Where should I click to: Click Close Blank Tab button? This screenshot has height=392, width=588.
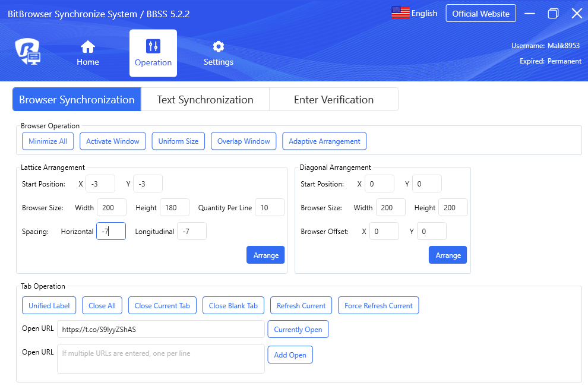pyautogui.click(x=233, y=306)
